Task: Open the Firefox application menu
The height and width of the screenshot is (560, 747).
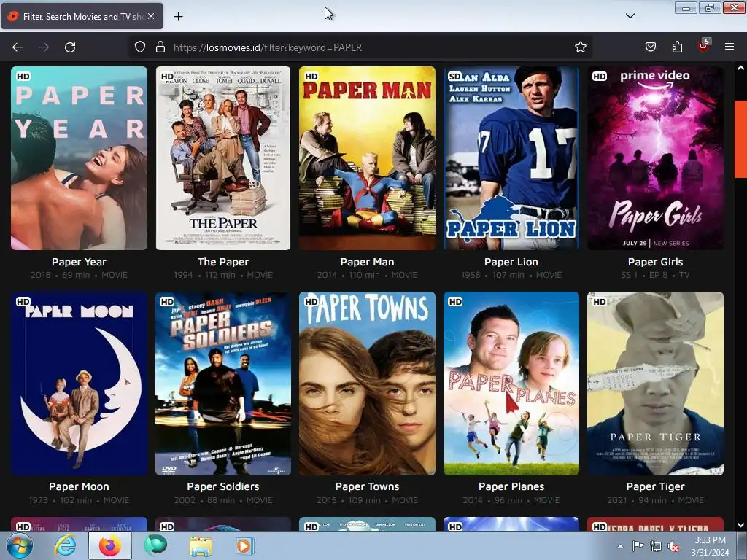Action: (x=729, y=47)
